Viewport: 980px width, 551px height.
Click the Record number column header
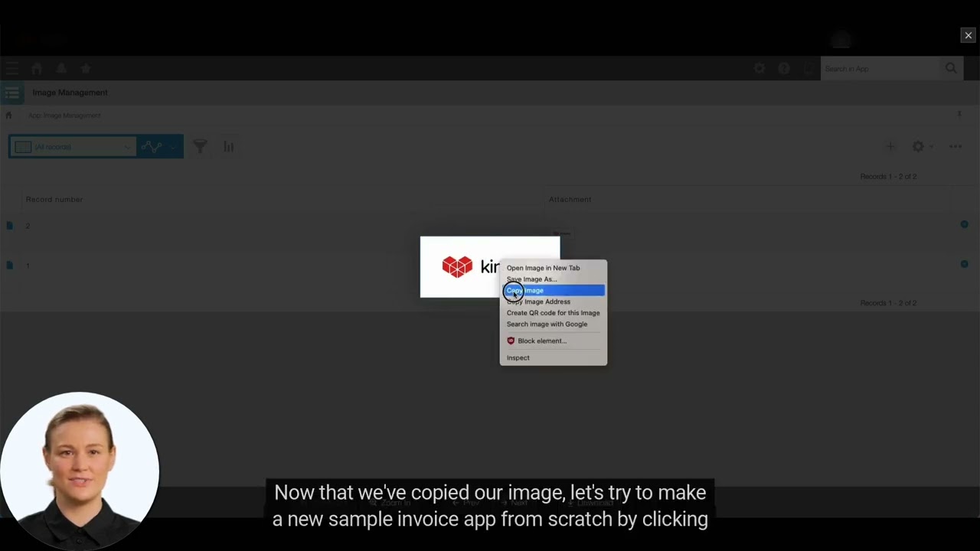click(x=54, y=199)
